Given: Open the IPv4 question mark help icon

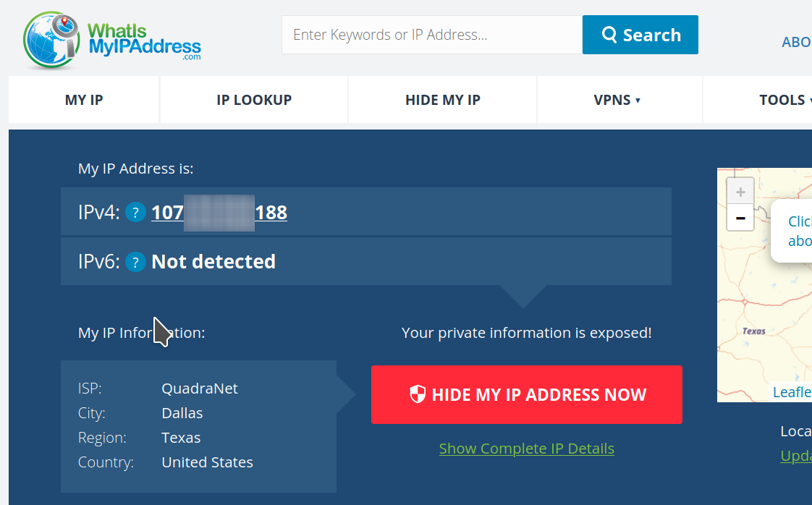Looking at the screenshot, I should 135,212.
